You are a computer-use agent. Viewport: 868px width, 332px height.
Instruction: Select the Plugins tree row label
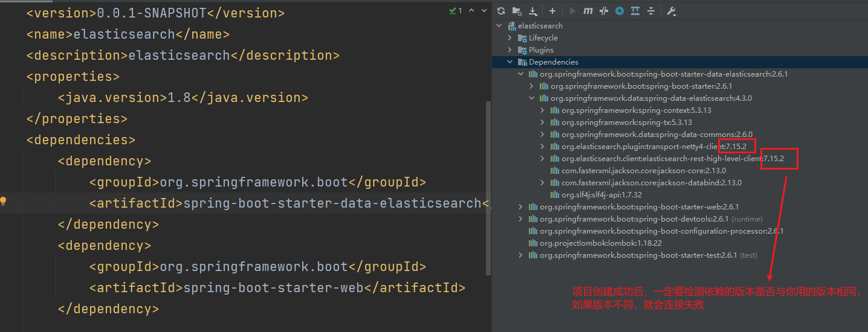pyautogui.click(x=541, y=50)
